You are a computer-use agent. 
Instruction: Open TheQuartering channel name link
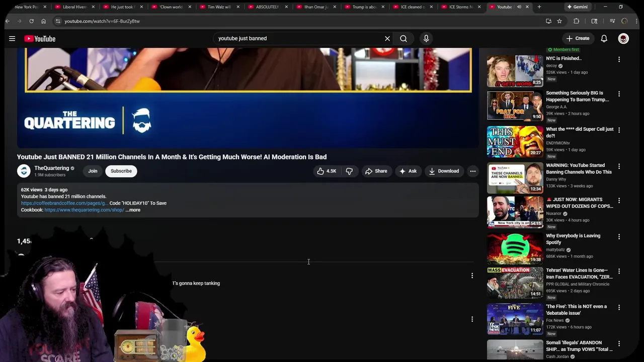tap(51, 168)
